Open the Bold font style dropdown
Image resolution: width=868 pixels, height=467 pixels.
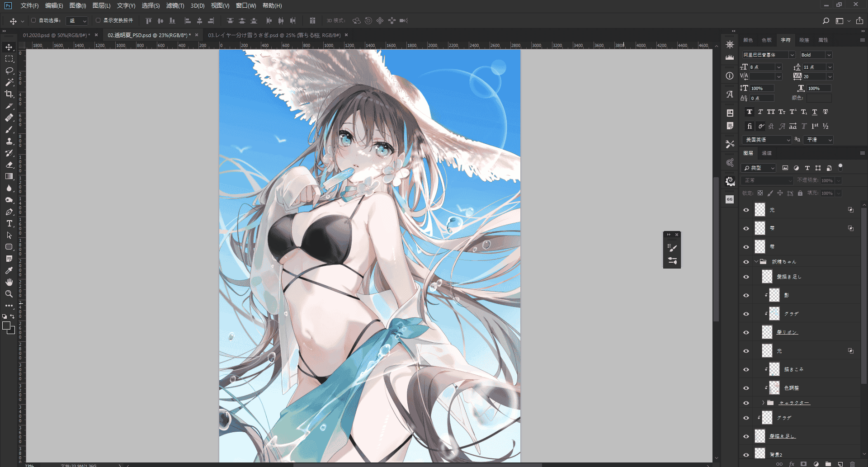coord(829,55)
